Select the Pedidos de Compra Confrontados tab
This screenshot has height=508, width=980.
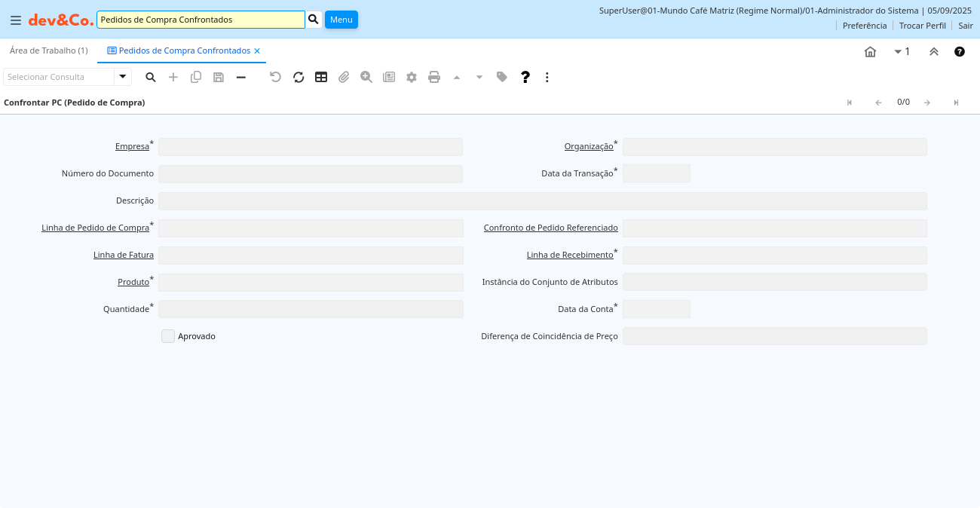(179, 50)
